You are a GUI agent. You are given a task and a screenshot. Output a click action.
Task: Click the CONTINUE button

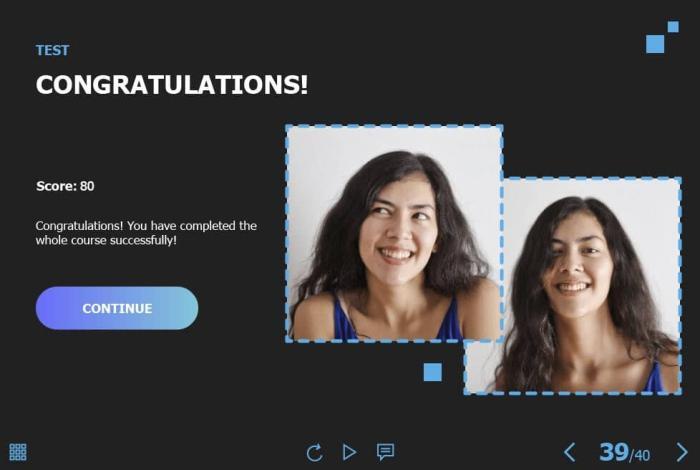pyautogui.click(x=117, y=308)
